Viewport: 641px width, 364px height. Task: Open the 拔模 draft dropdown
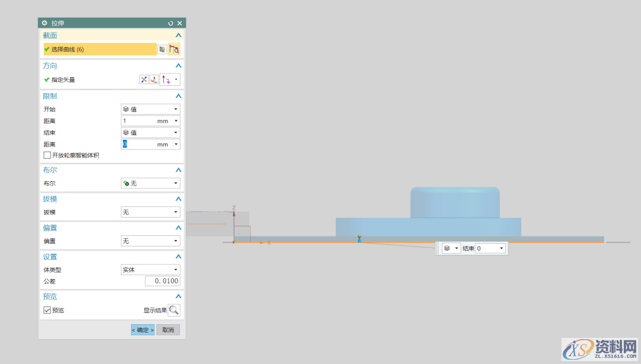tap(150, 212)
